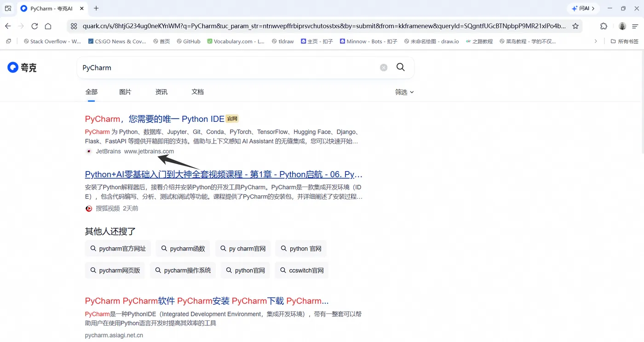The image size is (644, 342).
Task: Open a new browser tab
Action: click(96, 8)
